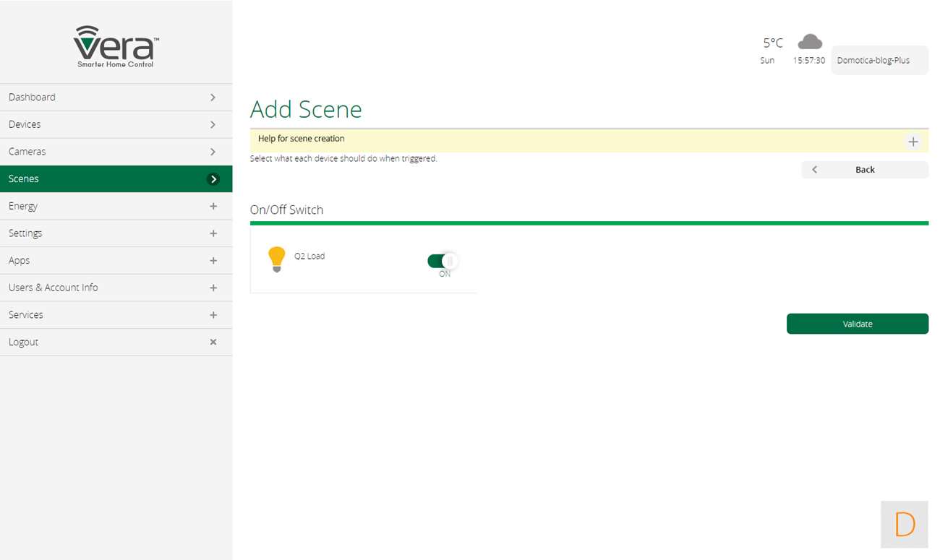Click the Back arrow icon
The image size is (940, 560).
[x=815, y=170]
